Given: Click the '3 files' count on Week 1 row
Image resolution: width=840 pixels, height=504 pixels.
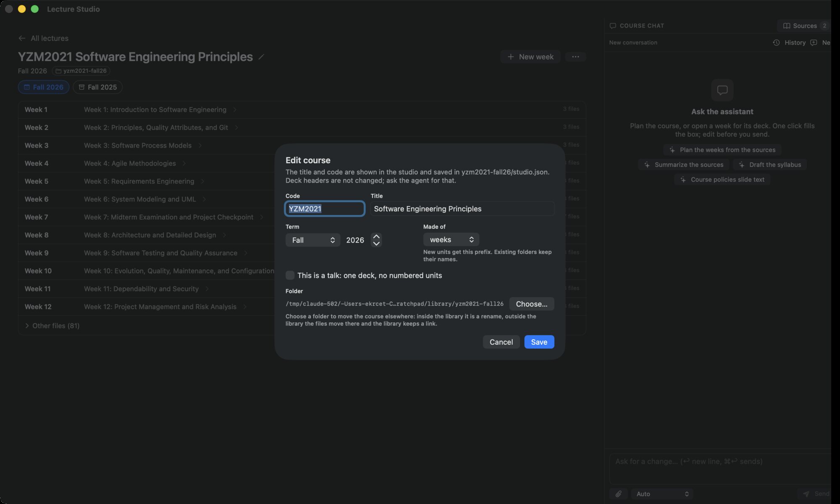Looking at the screenshot, I should tap(571, 109).
